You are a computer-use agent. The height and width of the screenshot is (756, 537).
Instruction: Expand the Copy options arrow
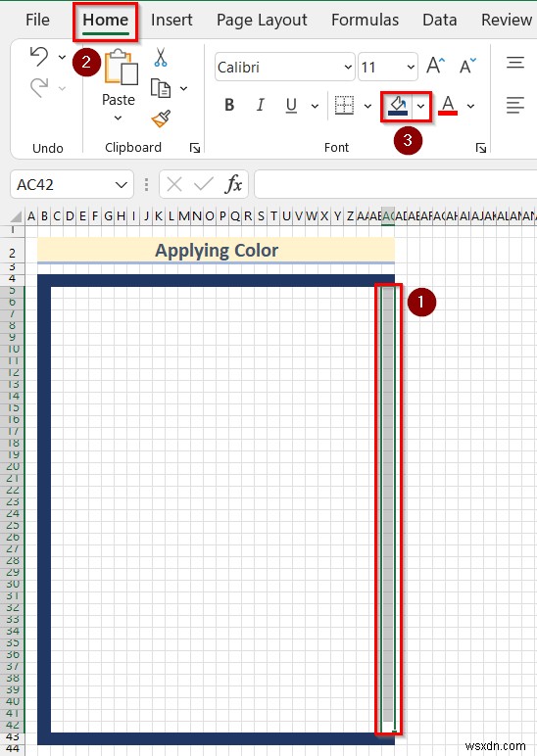pos(184,89)
